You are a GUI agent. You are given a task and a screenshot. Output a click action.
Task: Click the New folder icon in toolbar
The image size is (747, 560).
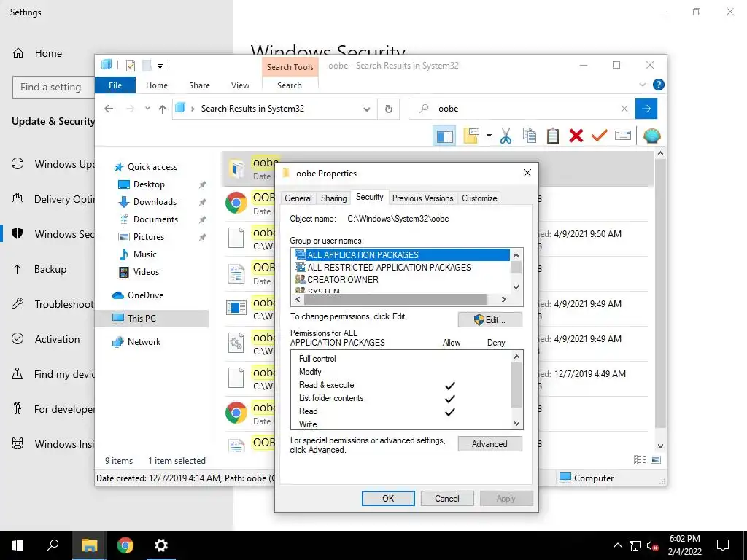tap(471, 136)
